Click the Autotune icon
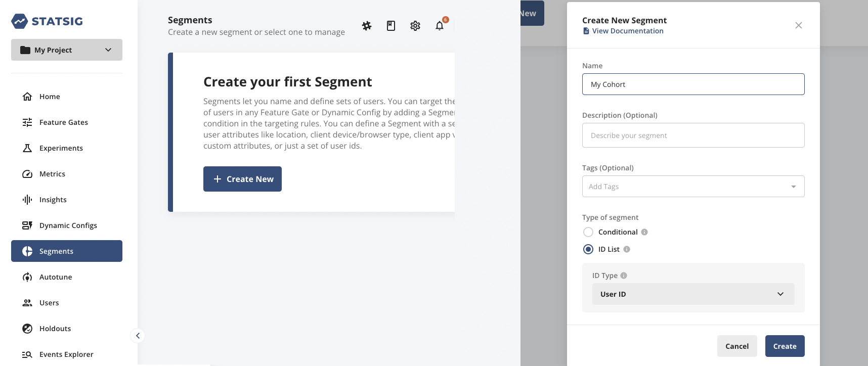Image resolution: width=868 pixels, height=366 pixels. click(27, 277)
